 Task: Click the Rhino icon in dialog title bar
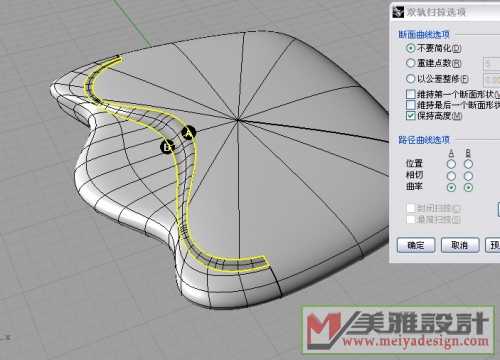pyautogui.click(x=398, y=12)
